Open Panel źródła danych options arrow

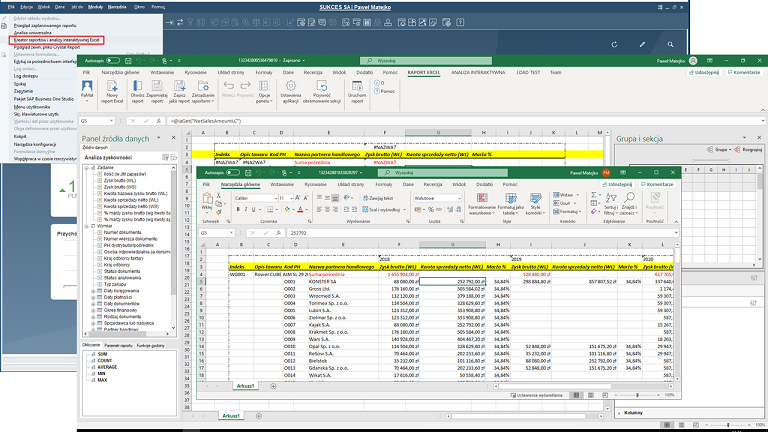pos(158,138)
